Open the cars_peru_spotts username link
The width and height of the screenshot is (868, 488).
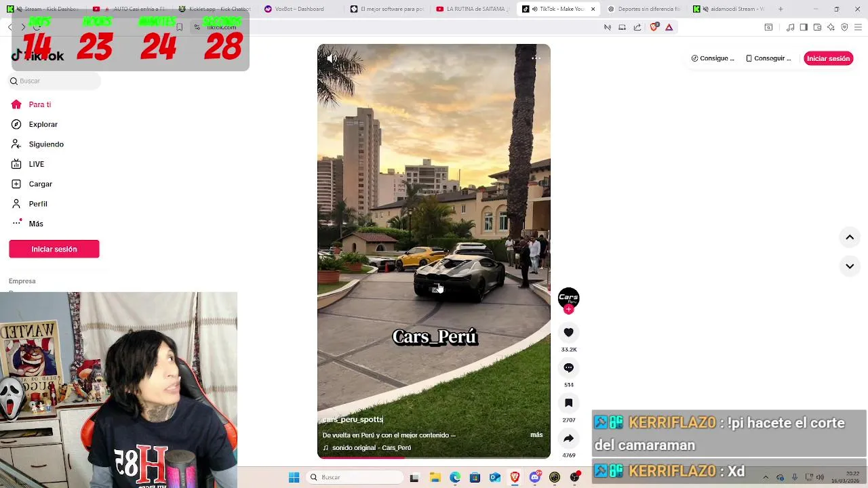point(353,420)
